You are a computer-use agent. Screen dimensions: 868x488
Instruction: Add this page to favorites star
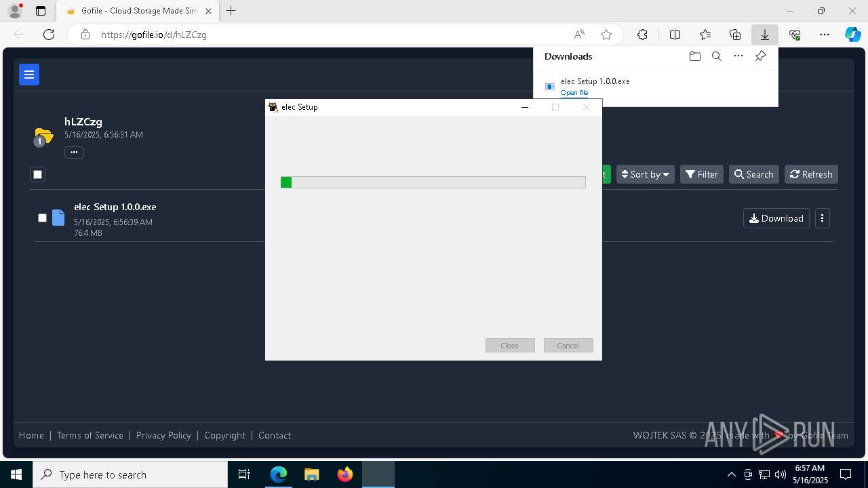(x=606, y=35)
